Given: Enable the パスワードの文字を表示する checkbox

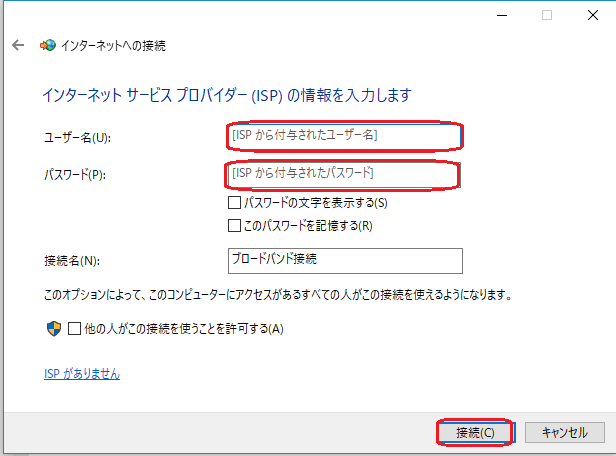Looking at the screenshot, I should point(235,203).
